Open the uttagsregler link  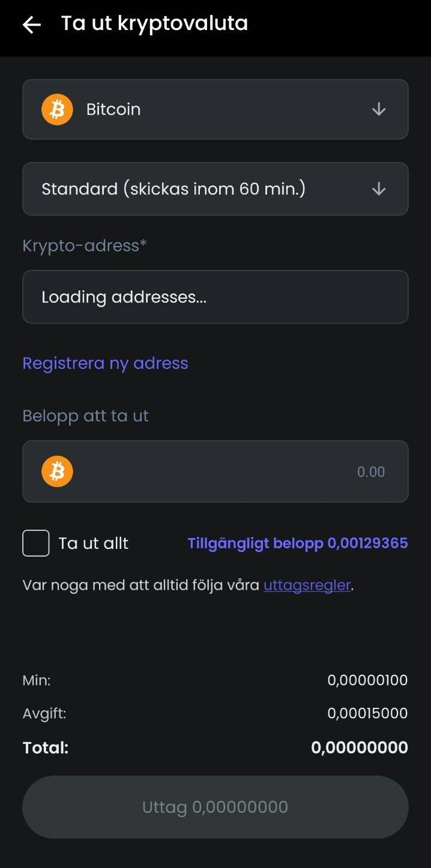point(307,585)
